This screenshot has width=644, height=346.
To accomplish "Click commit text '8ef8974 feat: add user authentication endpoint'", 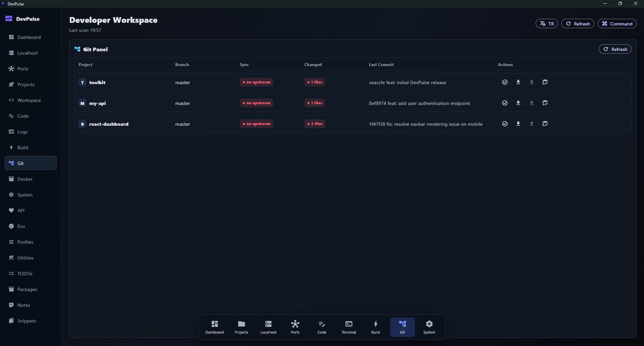I will (x=419, y=103).
